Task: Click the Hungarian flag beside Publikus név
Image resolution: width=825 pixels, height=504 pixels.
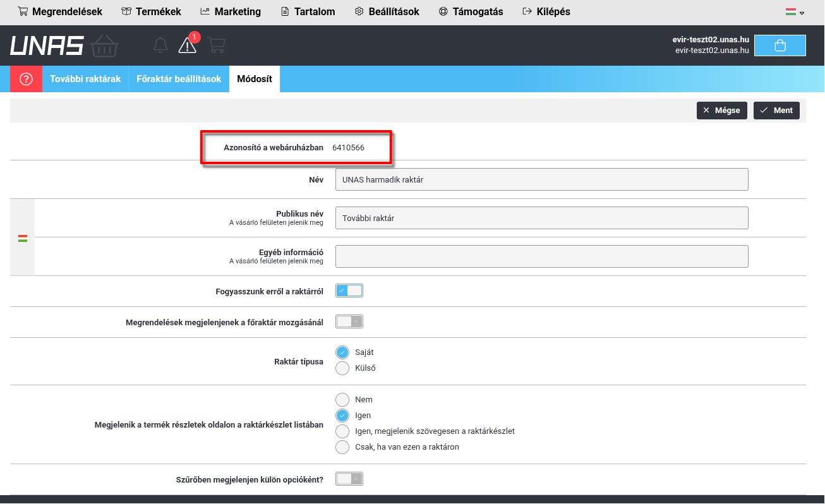Action: click(x=23, y=238)
